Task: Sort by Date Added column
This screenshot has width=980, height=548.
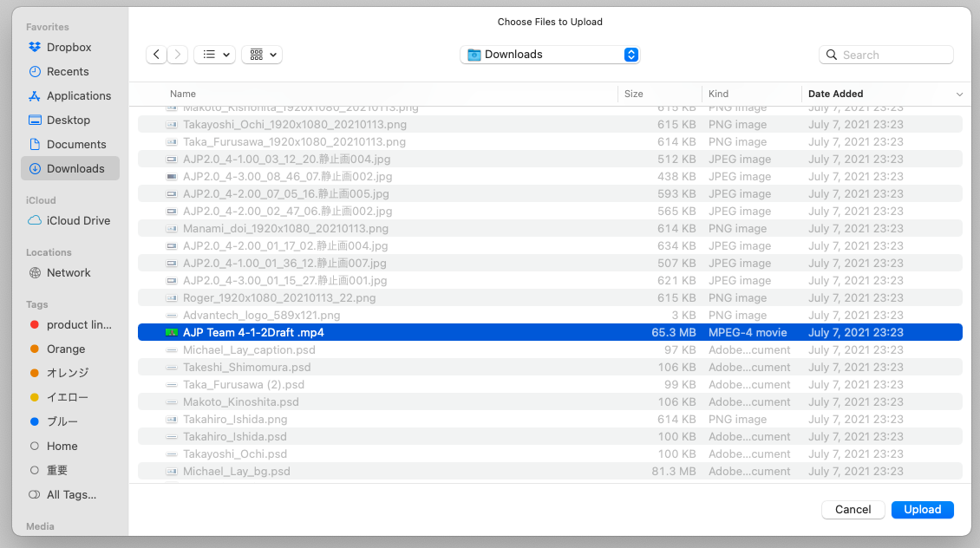Action: coord(836,94)
